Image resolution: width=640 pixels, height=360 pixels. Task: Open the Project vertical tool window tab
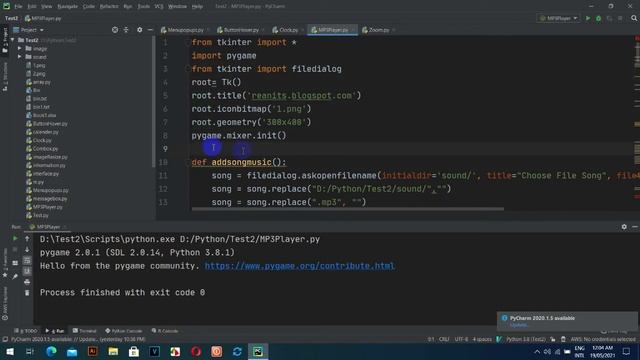pos(5,40)
